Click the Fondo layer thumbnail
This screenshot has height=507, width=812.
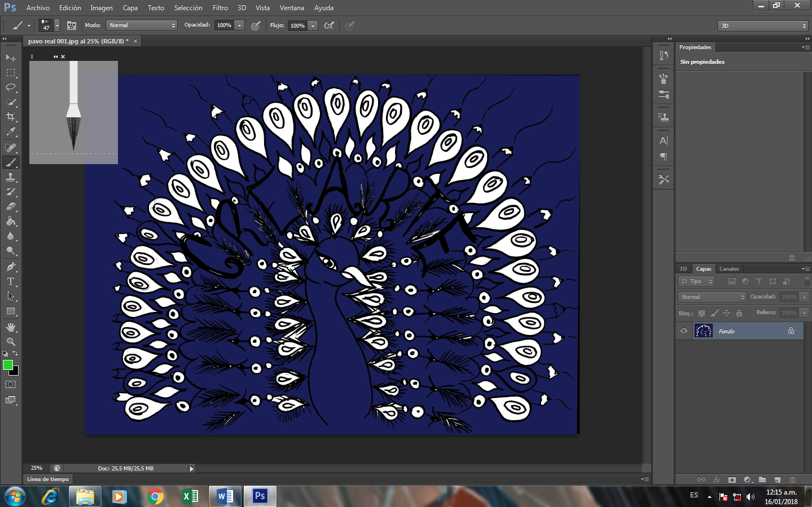click(x=703, y=331)
